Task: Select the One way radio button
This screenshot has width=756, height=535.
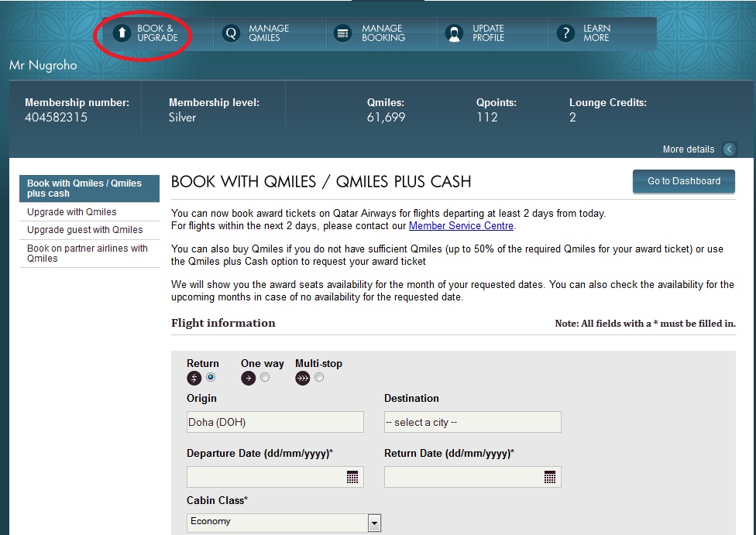Action: (x=265, y=378)
